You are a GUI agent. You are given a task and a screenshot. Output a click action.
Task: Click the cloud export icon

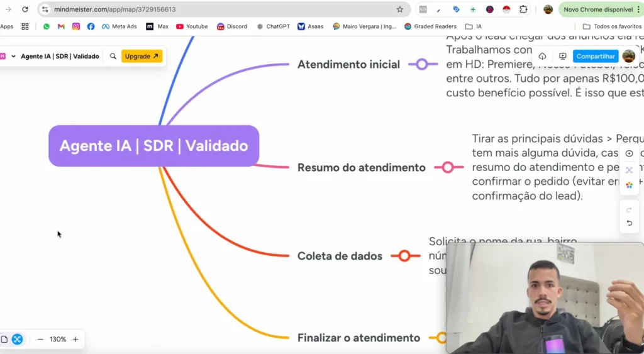click(x=542, y=56)
